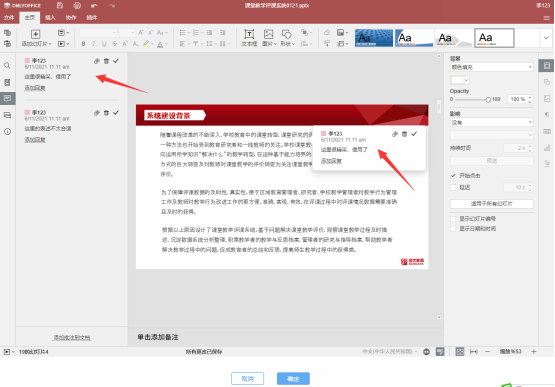Click the clear style eraser icon
Image resolution: width=555 pixels, height=387 pixels.
(327, 33)
